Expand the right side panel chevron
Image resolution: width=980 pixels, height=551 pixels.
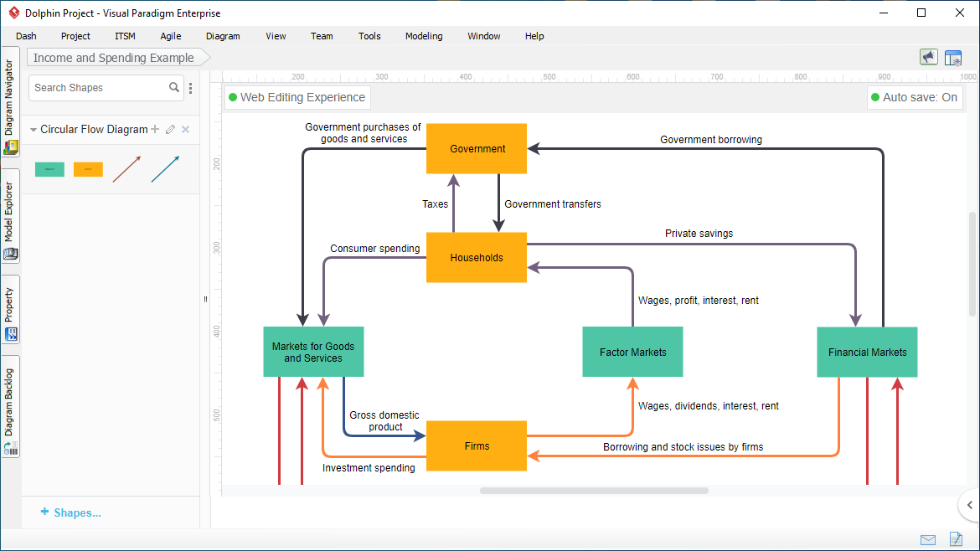(x=969, y=505)
